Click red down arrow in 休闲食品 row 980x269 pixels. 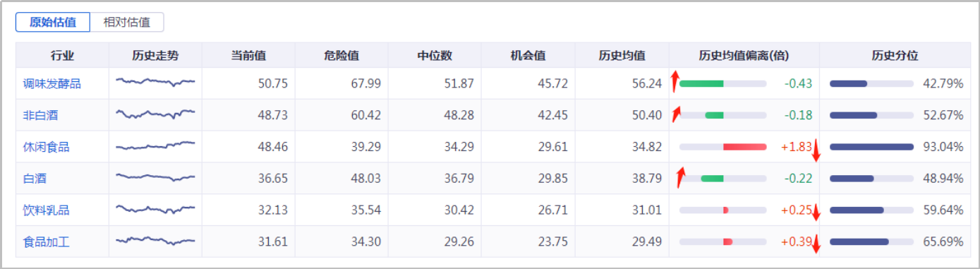816,150
